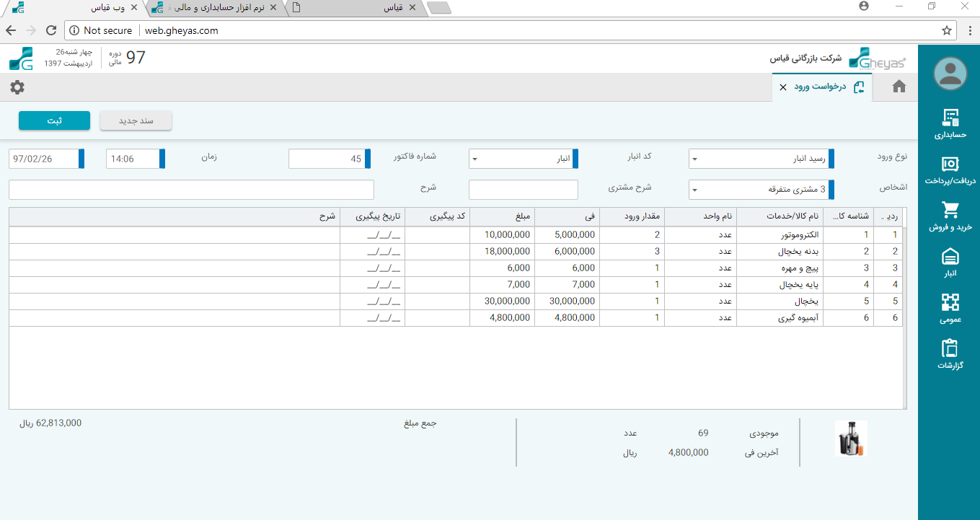Open the settings gear icon
980x520 pixels.
point(17,87)
